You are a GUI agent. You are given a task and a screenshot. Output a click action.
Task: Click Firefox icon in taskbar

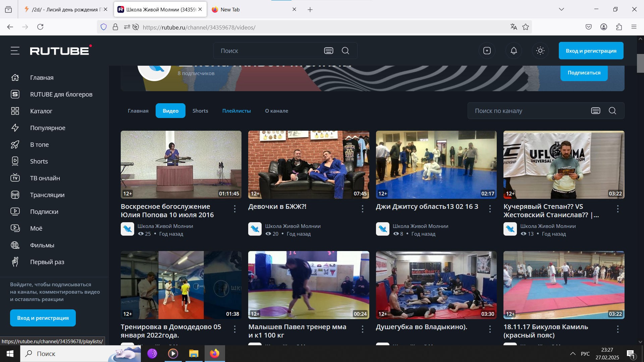click(x=215, y=354)
